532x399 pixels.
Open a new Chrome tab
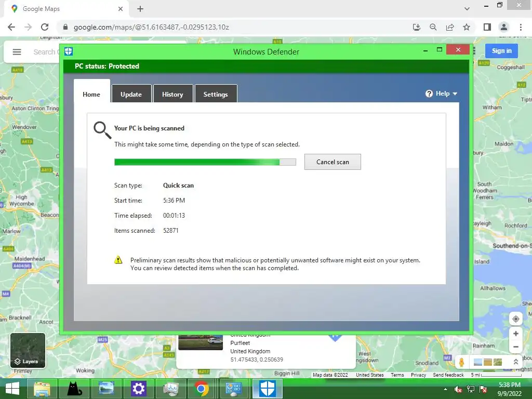coord(140,9)
